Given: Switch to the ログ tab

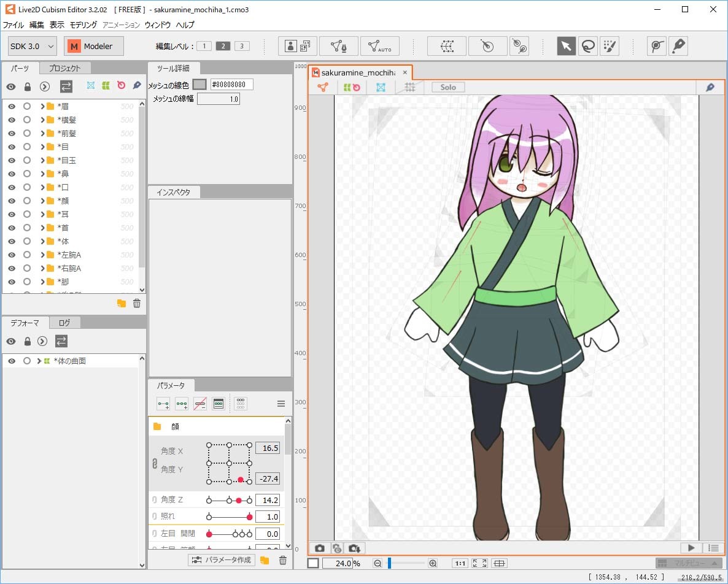Looking at the screenshot, I should point(64,323).
